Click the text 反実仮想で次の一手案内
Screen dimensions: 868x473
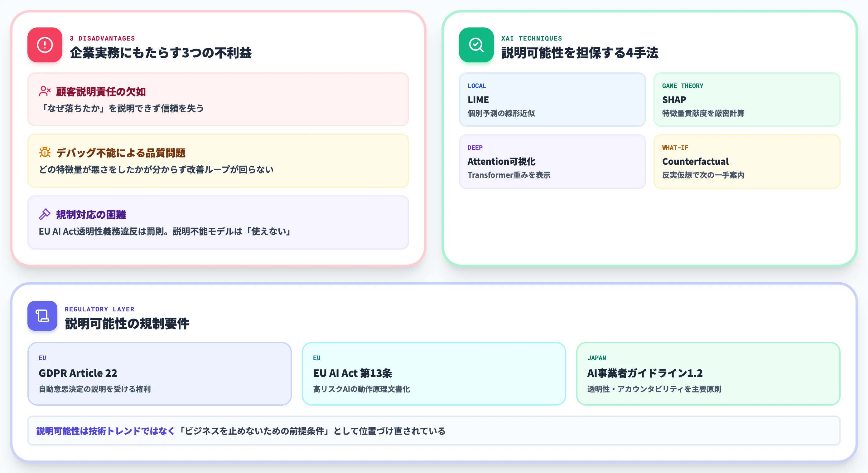pyautogui.click(x=703, y=175)
